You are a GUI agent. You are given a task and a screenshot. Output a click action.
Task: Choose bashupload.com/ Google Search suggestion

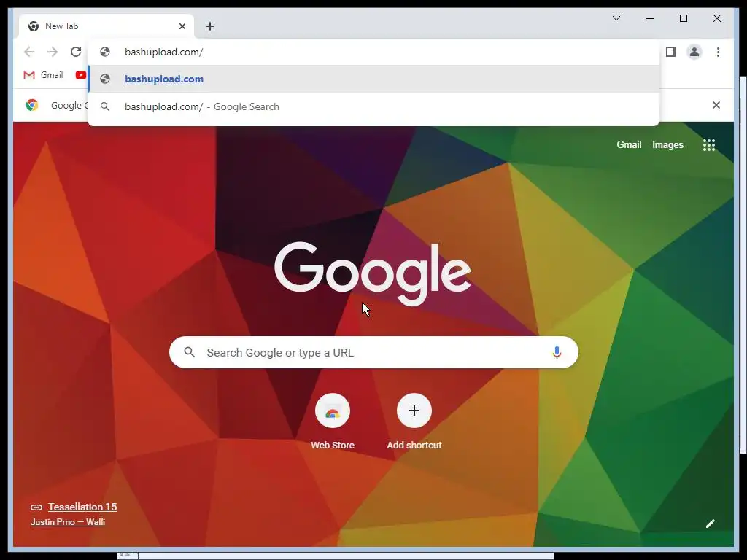(x=374, y=106)
